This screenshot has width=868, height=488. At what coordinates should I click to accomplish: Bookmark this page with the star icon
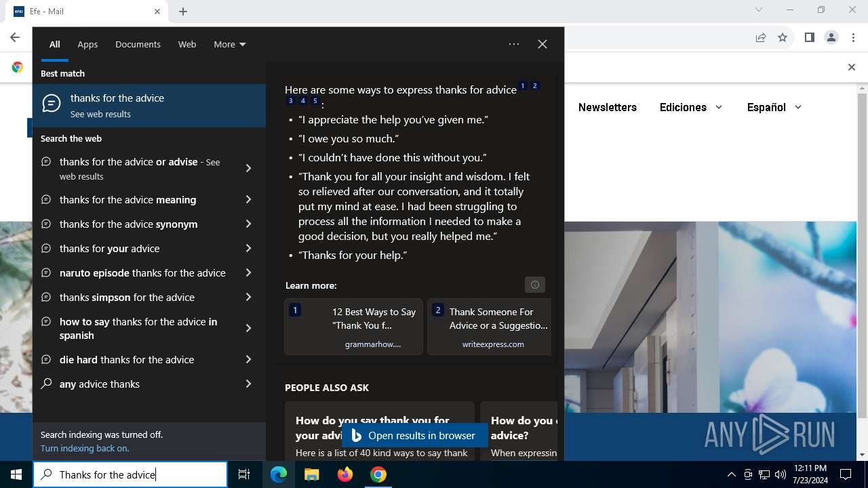pos(783,37)
